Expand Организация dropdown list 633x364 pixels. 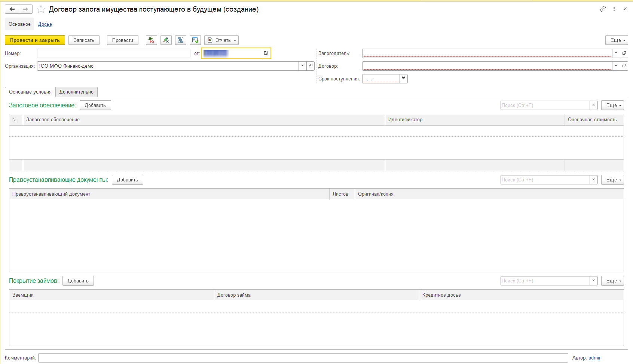pos(302,66)
